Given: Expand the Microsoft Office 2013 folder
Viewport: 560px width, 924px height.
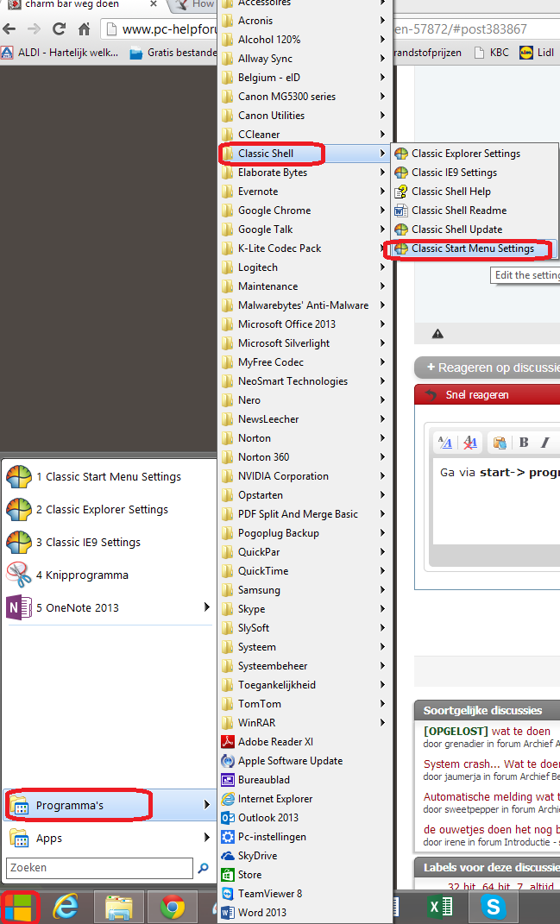Looking at the screenshot, I should (x=305, y=324).
